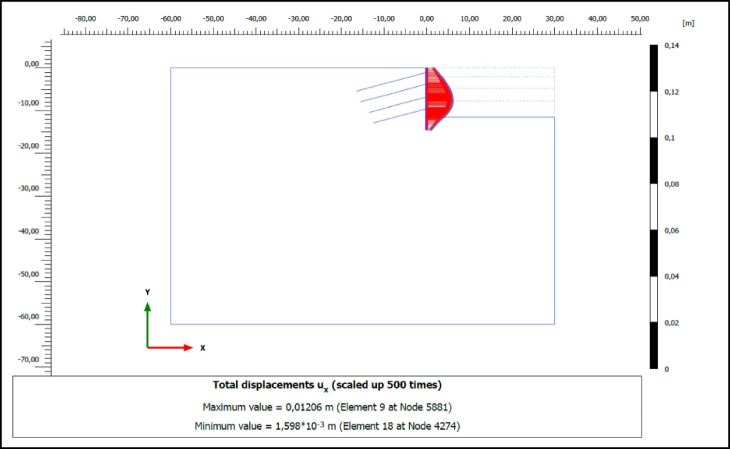The image size is (730, 449).
Task: Click the 0,00 mark on the vertical ruler
Action: (x=32, y=64)
